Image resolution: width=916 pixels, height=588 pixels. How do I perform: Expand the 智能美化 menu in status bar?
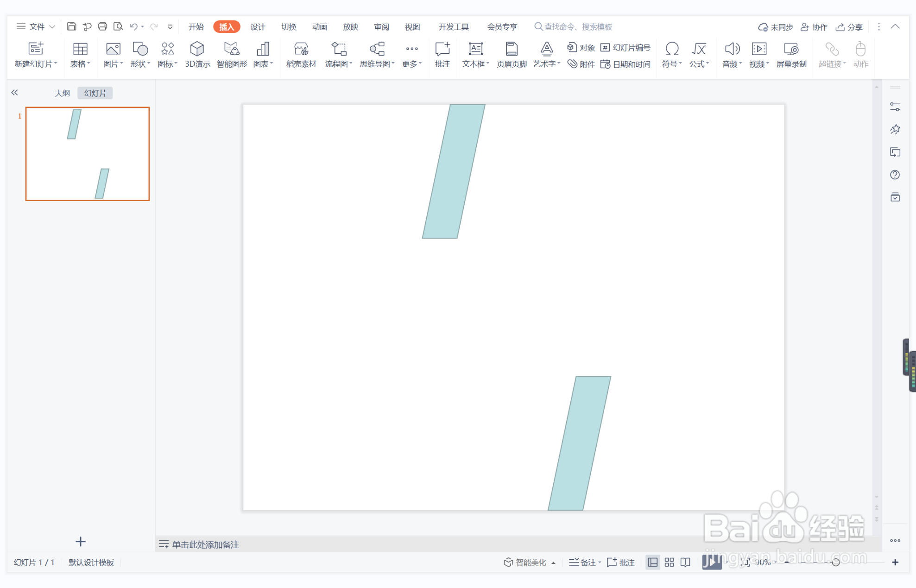point(553,563)
